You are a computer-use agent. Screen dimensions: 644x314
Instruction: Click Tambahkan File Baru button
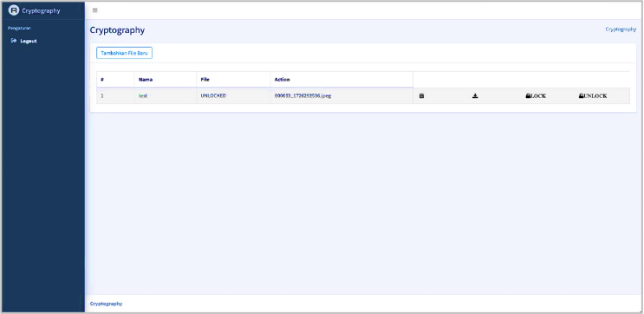pos(124,53)
